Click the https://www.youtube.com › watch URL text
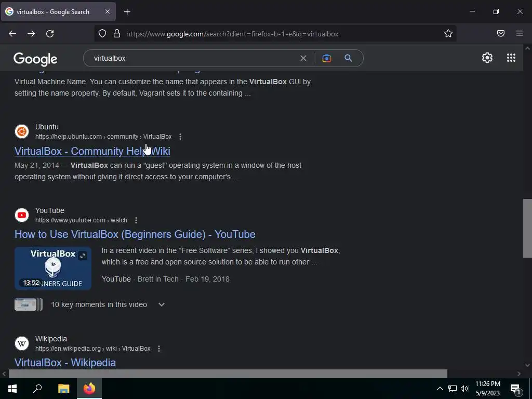 [x=81, y=220]
